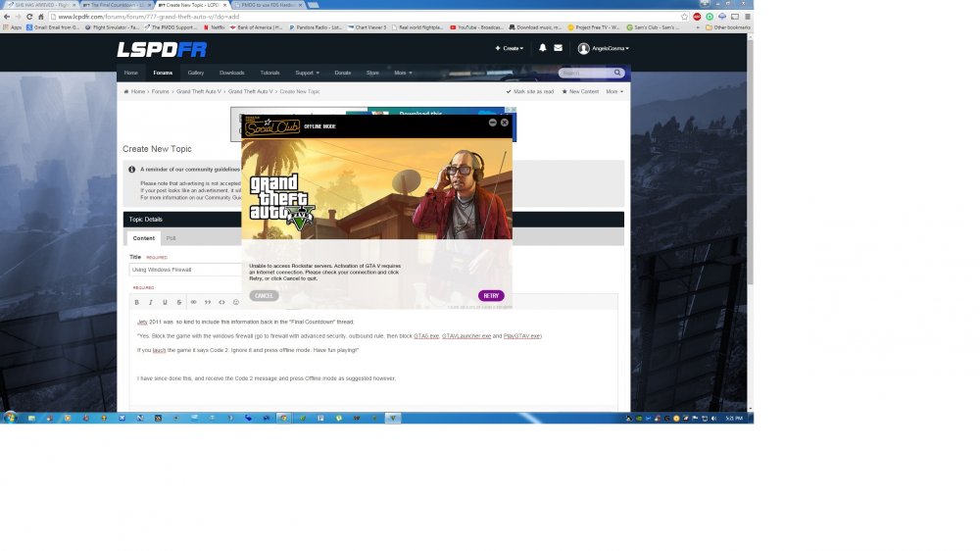This screenshot has height=551, width=980.
Task: Click the Chrome taskbar icon
Action: [284, 418]
